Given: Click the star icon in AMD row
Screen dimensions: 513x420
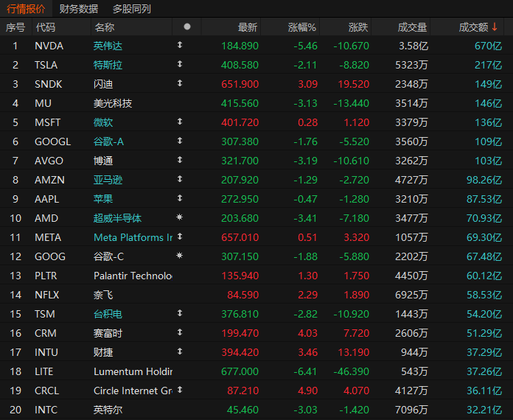Looking at the screenshot, I should coord(179,217).
